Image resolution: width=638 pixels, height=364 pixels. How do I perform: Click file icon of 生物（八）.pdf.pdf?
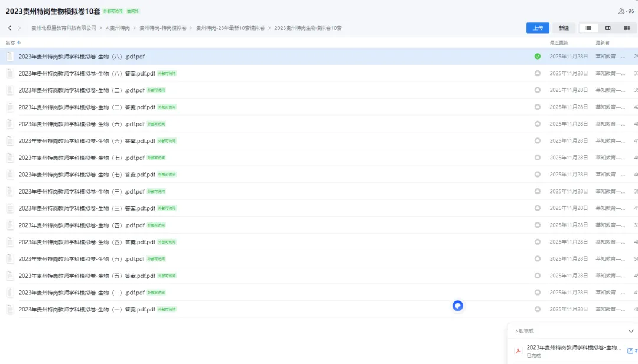[10, 57]
